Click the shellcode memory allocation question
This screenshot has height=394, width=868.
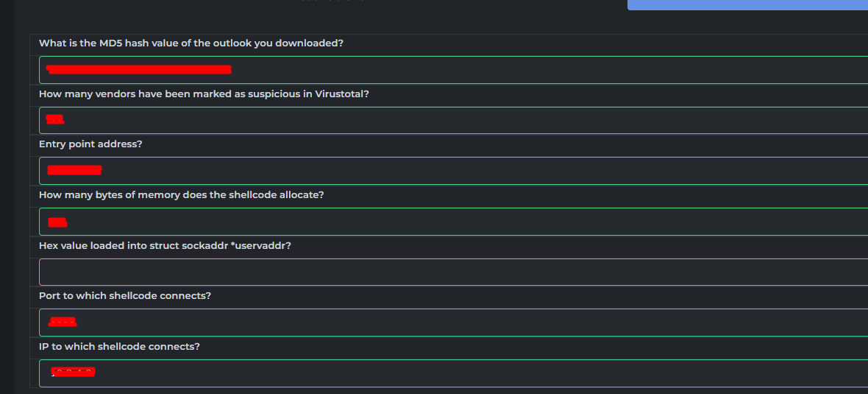pyautogui.click(x=181, y=195)
